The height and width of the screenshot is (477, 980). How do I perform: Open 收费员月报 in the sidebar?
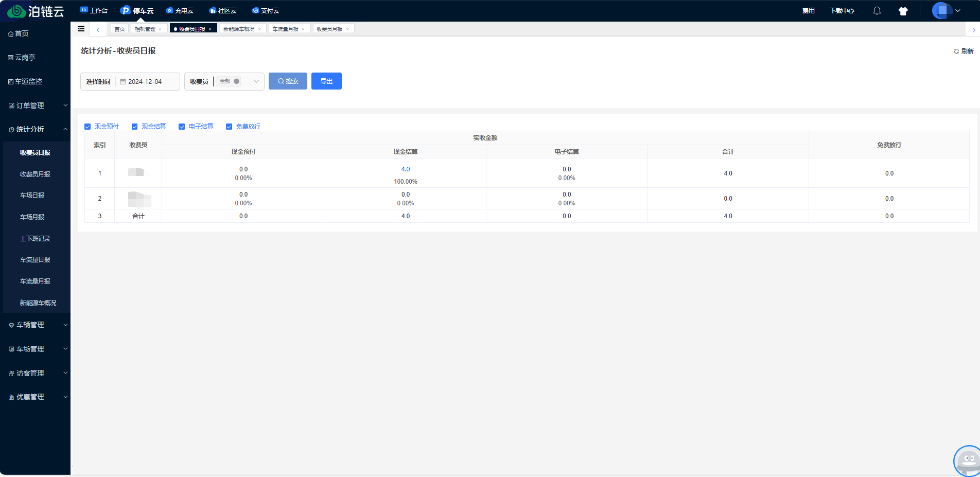[x=35, y=174]
